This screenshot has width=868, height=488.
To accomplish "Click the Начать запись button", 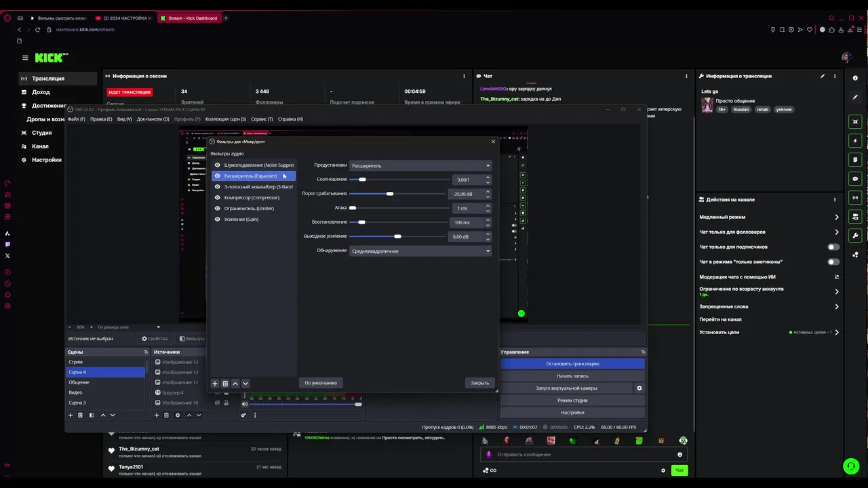I will coord(572,375).
